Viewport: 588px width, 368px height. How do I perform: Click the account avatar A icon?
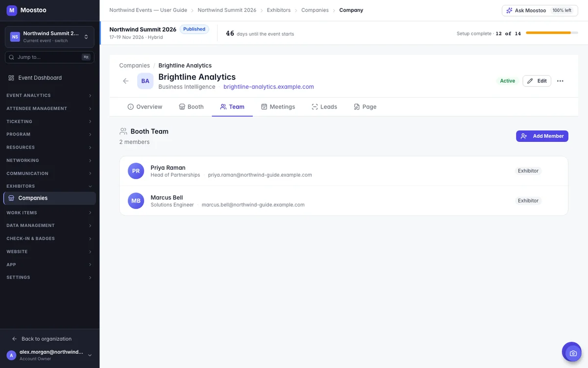(x=11, y=355)
